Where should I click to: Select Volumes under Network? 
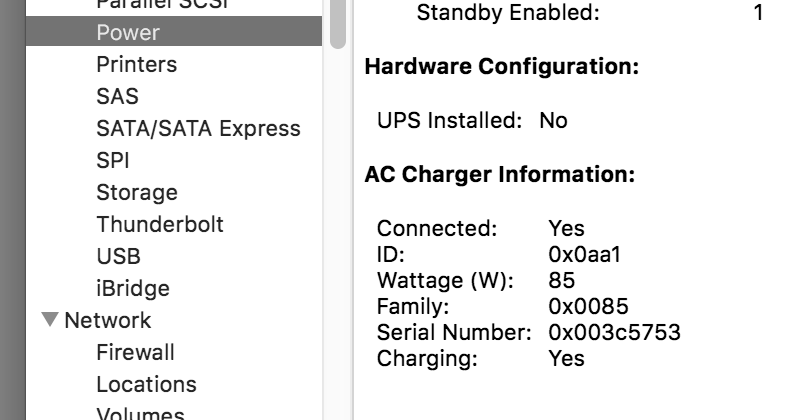point(140,413)
